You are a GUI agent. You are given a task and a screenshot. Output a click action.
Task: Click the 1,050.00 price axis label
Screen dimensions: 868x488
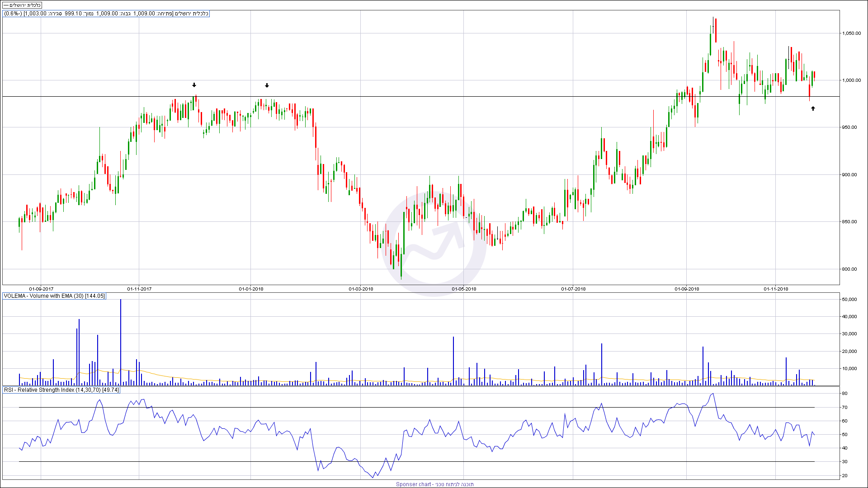click(x=851, y=33)
